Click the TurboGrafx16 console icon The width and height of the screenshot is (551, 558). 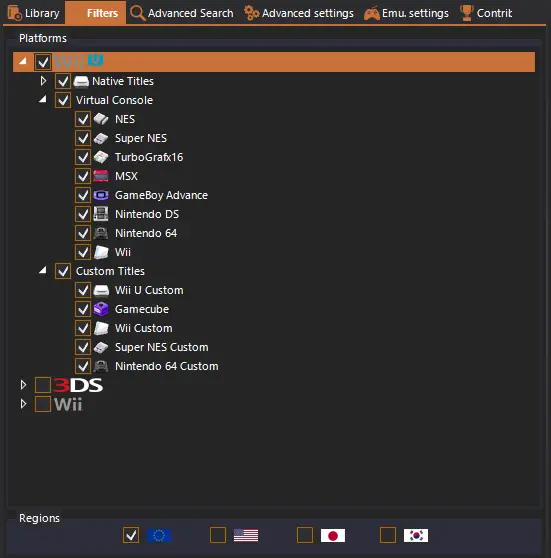click(101, 157)
